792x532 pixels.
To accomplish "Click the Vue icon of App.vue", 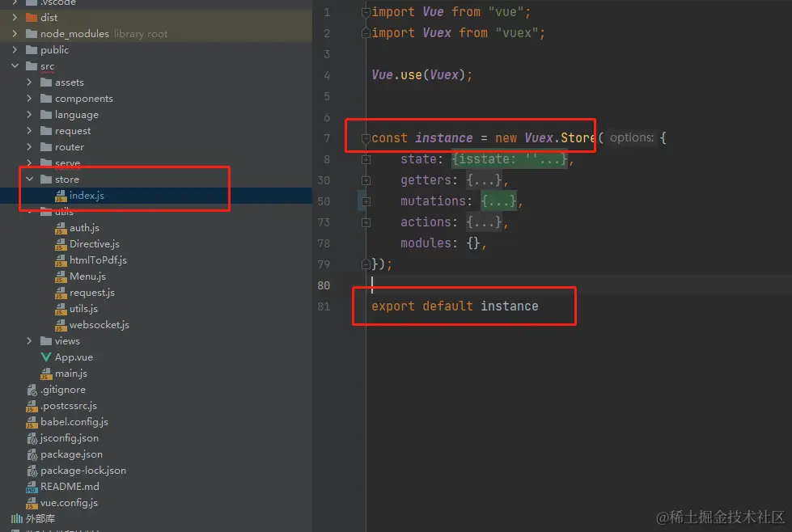I will pyautogui.click(x=46, y=357).
